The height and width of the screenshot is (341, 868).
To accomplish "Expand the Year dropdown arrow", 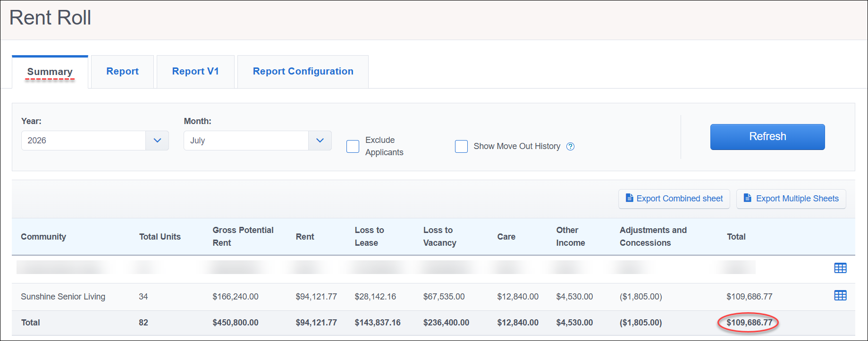I will (x=157, y=141).
